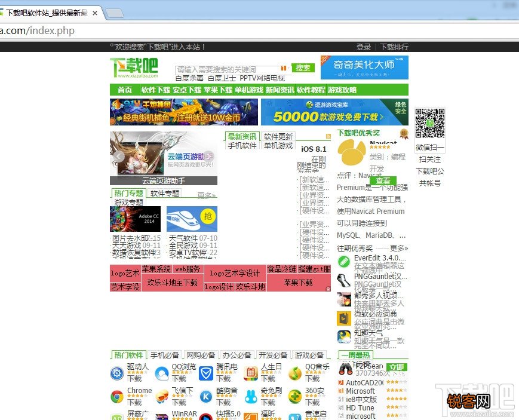Click the green 查看 button
This screenshot has width=519, height=420.
(383, 180)
